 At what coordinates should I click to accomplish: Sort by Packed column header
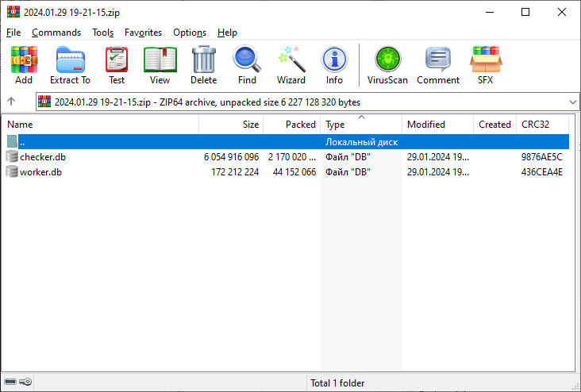coord(292,125)
